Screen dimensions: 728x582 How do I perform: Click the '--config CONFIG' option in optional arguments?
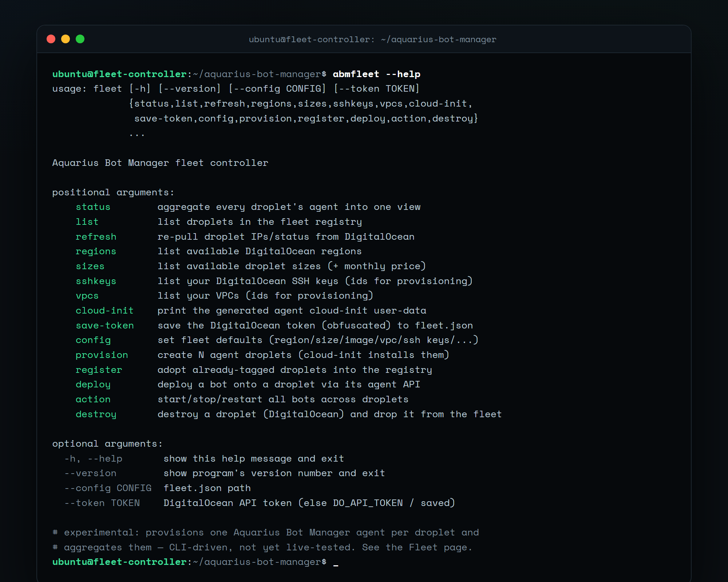pos(108,488)
